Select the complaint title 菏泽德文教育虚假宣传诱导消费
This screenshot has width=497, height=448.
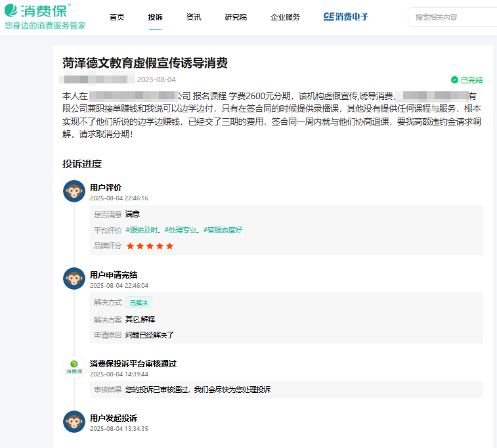(145, 63)
